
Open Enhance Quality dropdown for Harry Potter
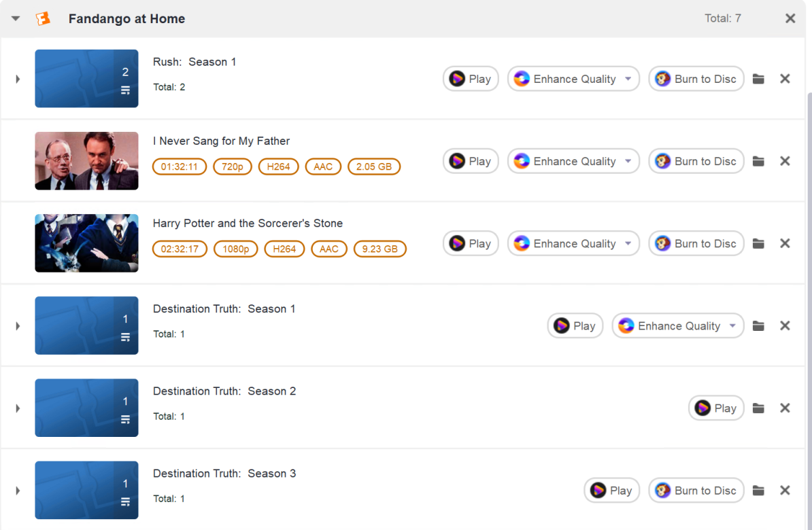tap(628, 243)
